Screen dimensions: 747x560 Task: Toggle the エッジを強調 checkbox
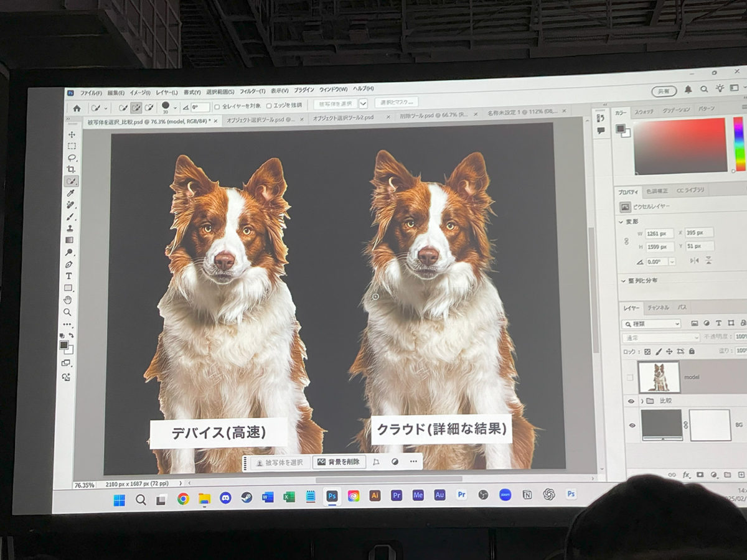269,106
